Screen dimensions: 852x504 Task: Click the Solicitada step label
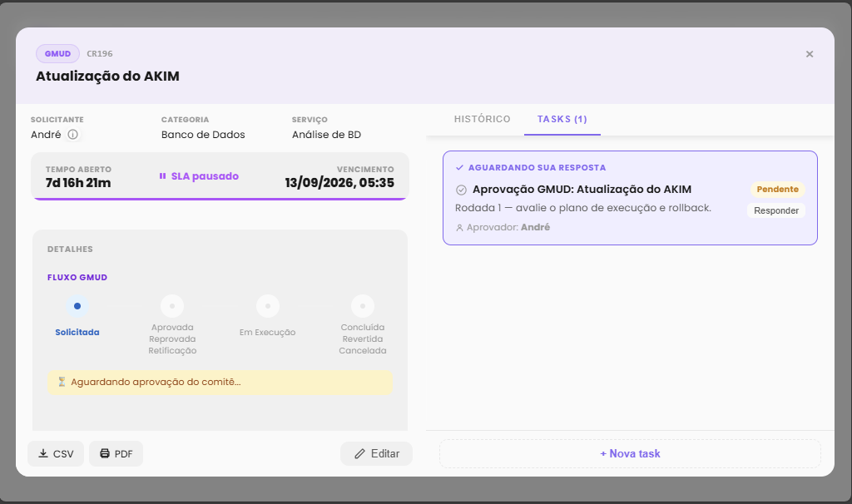[77, 333]
